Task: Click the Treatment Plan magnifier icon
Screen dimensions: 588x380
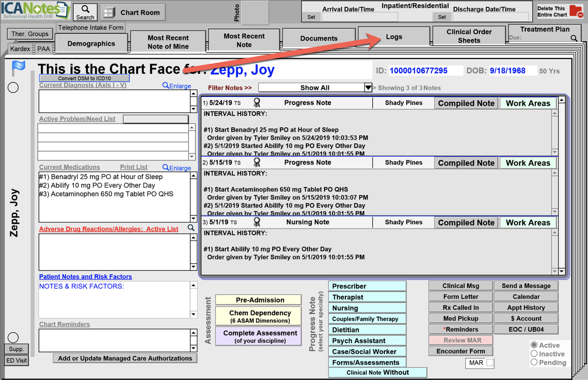Action: (574, 38)
